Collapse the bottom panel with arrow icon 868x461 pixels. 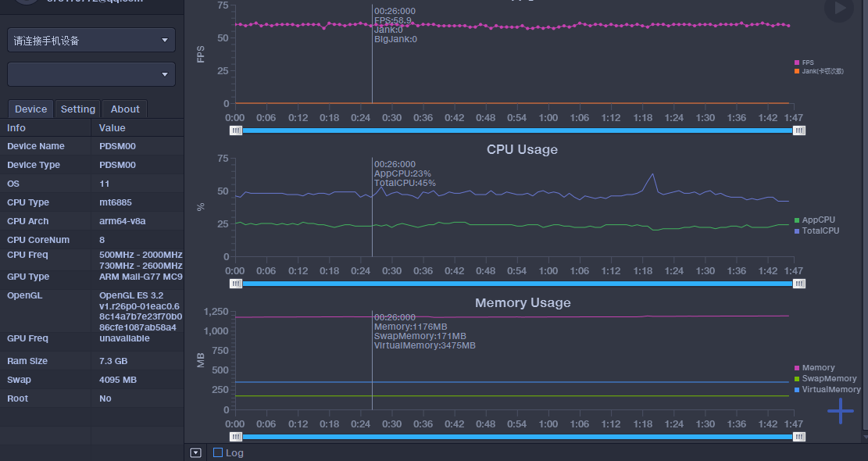(195, 452)
